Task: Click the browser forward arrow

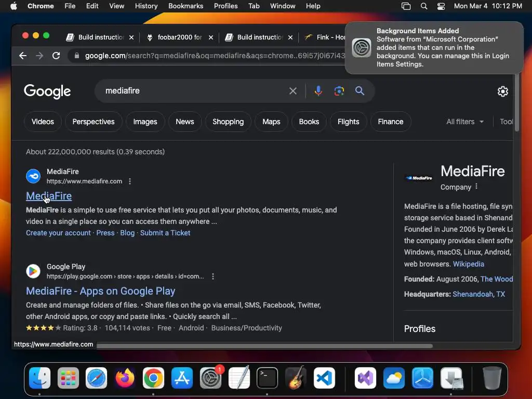Action: (39, 56)
